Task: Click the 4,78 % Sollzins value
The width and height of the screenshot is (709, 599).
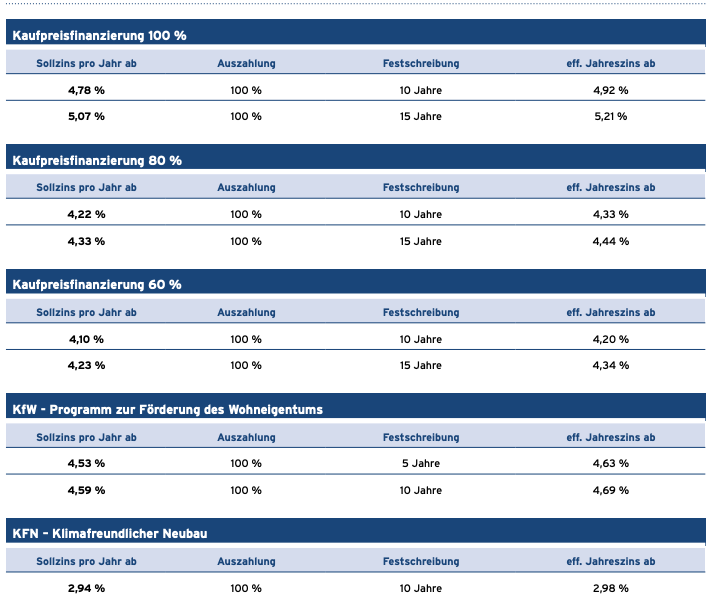Action: pyautogui.click(x=86, y=90)
